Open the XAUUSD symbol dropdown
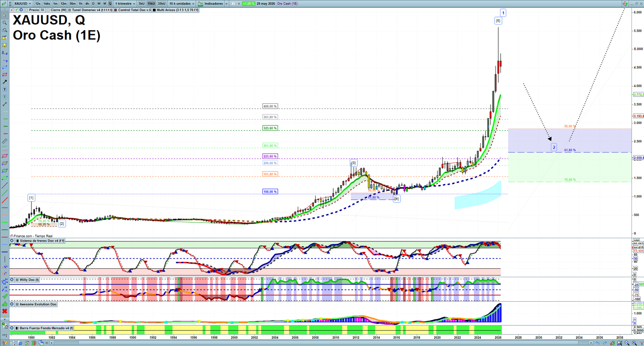Image resolution: width=644 pixels, height=346 pixels. [x=23, y=4]
